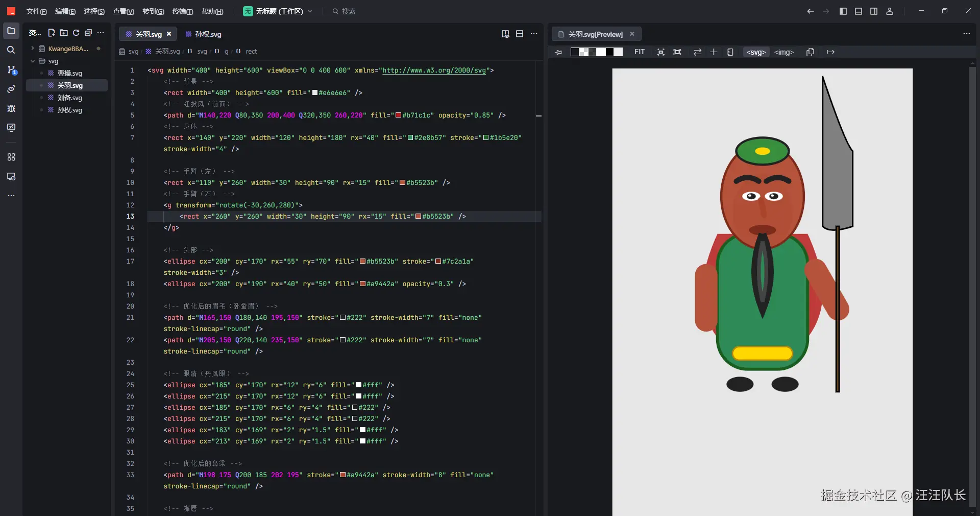Close the 关羽.svg editor tab
Image resolution: width=980 pixels, height=516 pixels.
click(x=169, y=34)
